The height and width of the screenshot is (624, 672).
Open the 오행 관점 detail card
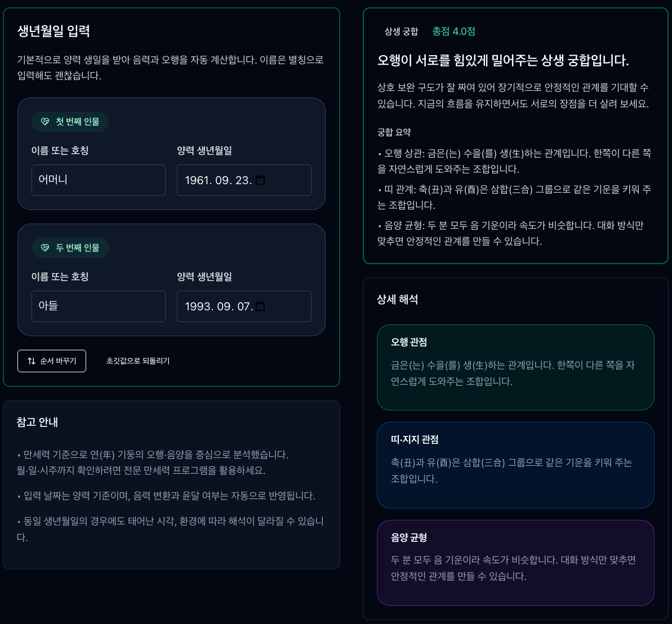515,367
